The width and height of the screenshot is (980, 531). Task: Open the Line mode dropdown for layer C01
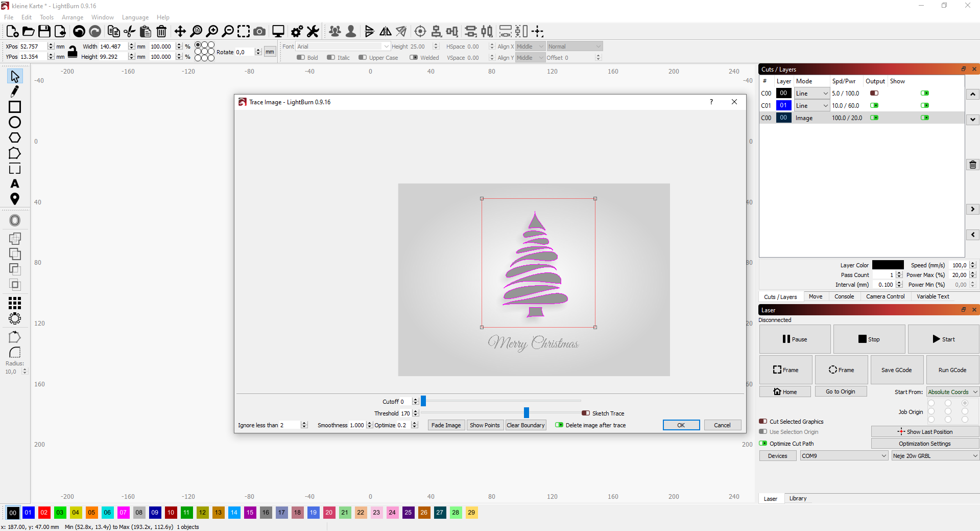[x=825, y=105]
